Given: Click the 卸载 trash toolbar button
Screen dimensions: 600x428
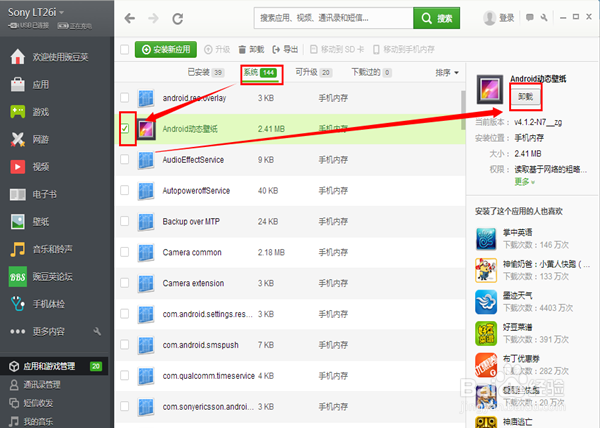Looking at the screenshot, I should click(x=251, y=49).
